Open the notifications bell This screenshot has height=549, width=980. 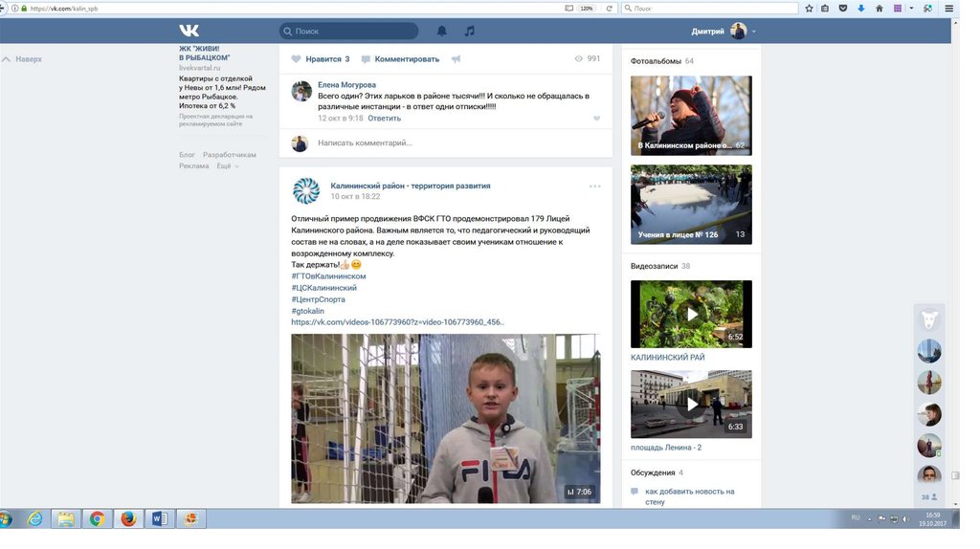tap(442, 31)
